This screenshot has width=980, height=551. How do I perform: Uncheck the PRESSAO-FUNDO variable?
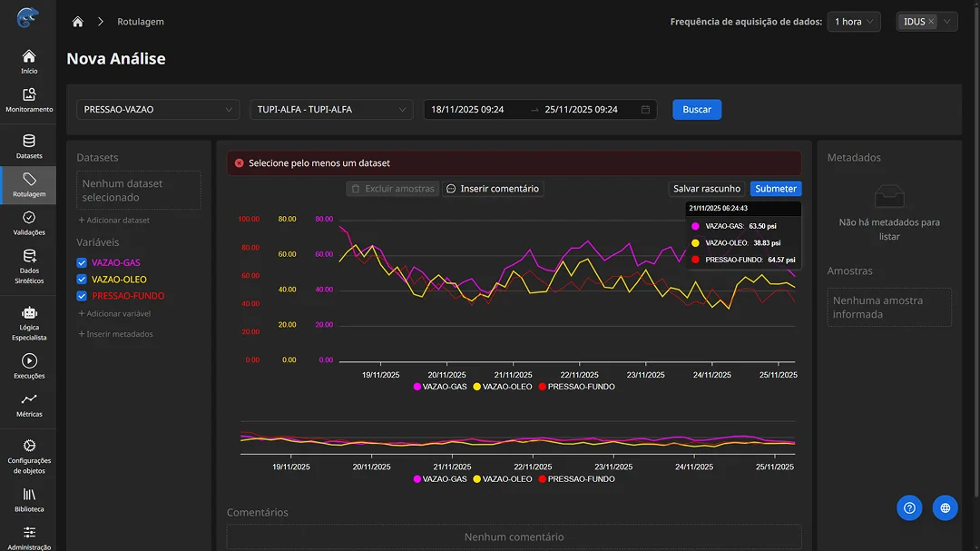coord(82,296)
